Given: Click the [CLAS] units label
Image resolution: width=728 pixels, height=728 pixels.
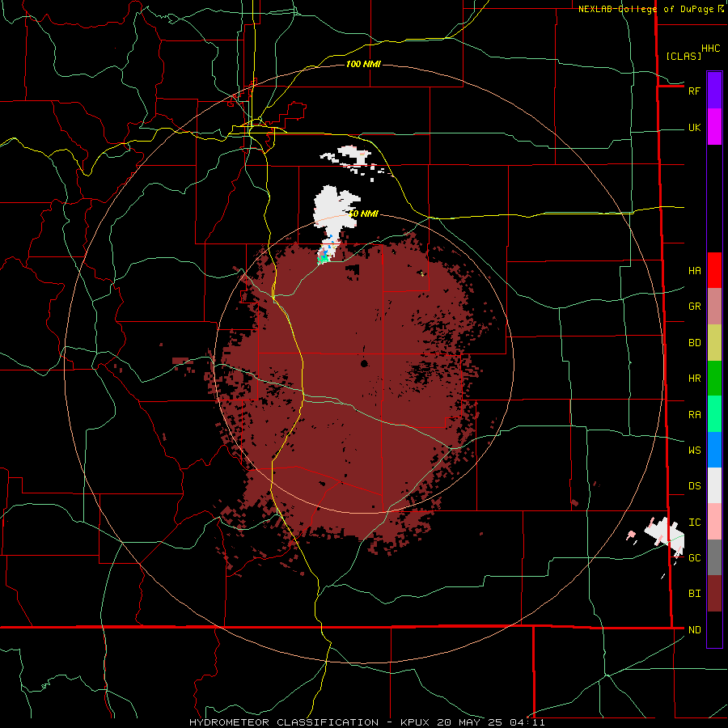Looking at the screenshot, I should [684, 56].
